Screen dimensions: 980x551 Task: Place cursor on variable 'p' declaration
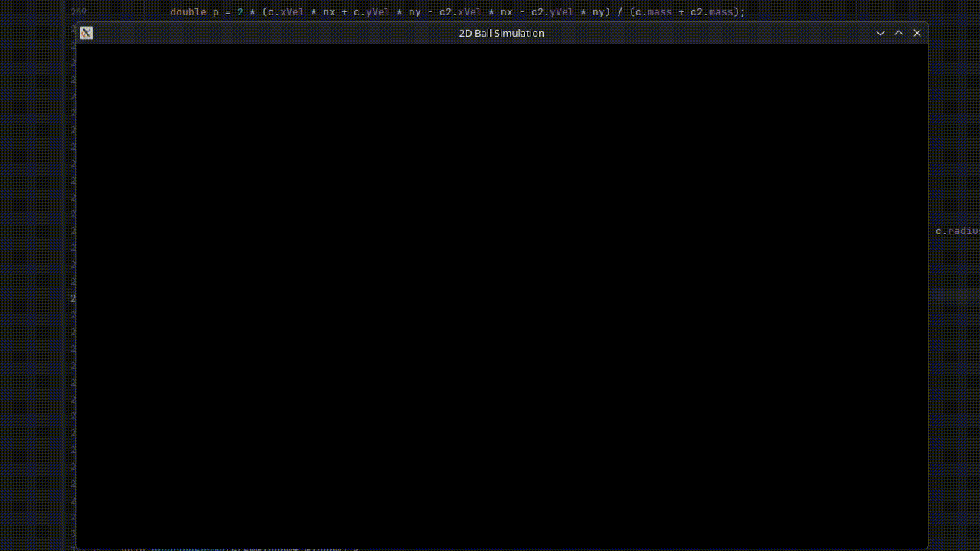[216, 12]
